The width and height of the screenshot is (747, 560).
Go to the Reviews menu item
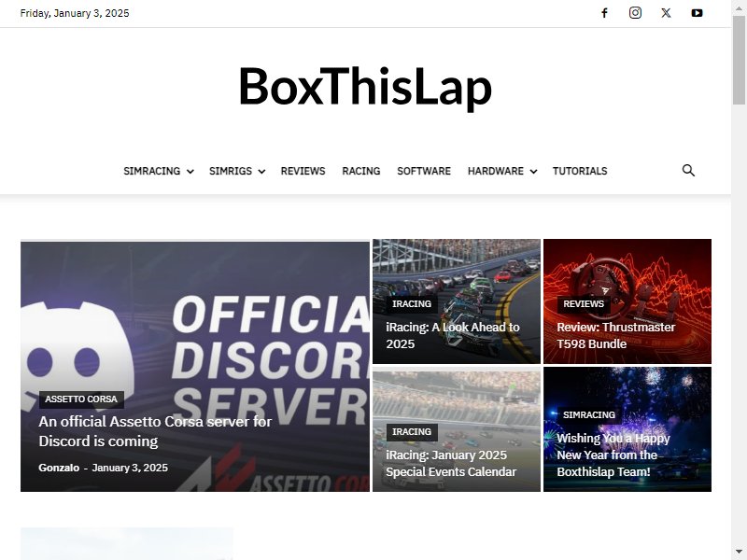point(303,171)
